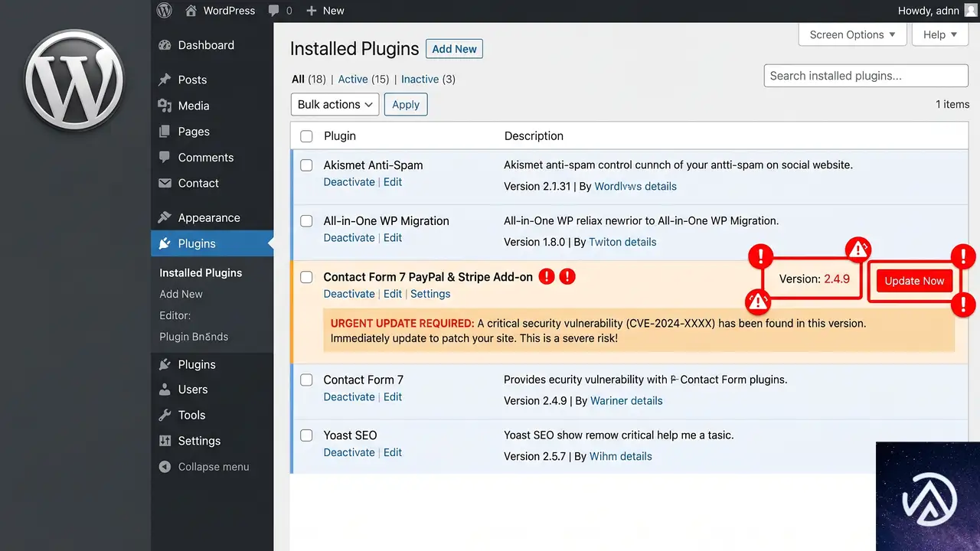Click the WordPress logo in the admin bar
The height and width of the screenshot is (551, 980).
click(165, 11)
